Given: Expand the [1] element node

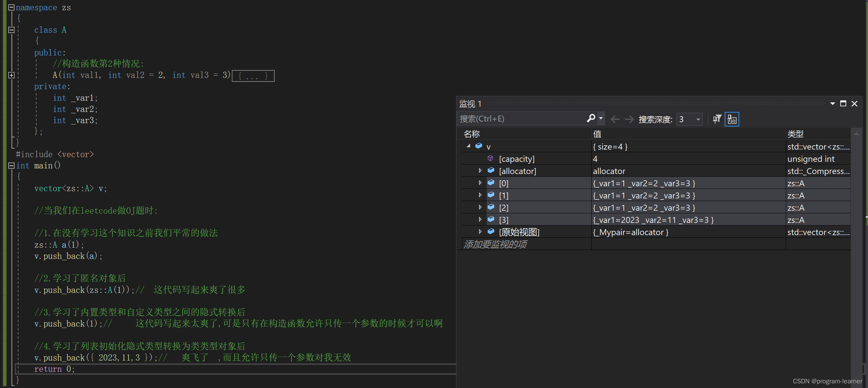Looking at the screenshot, I should (480, 195).
